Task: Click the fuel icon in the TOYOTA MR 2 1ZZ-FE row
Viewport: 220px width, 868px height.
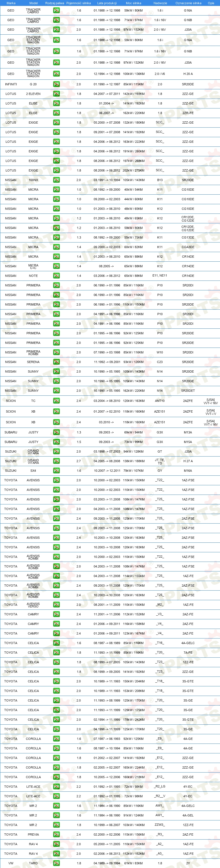Action: [x=56, y=825]
